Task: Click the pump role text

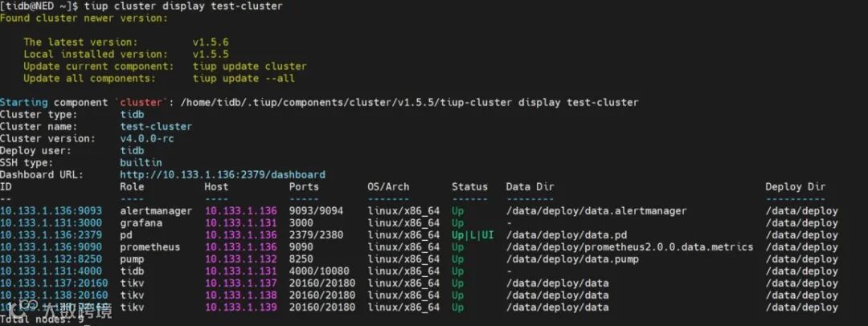Action: (x=133, y=259)
